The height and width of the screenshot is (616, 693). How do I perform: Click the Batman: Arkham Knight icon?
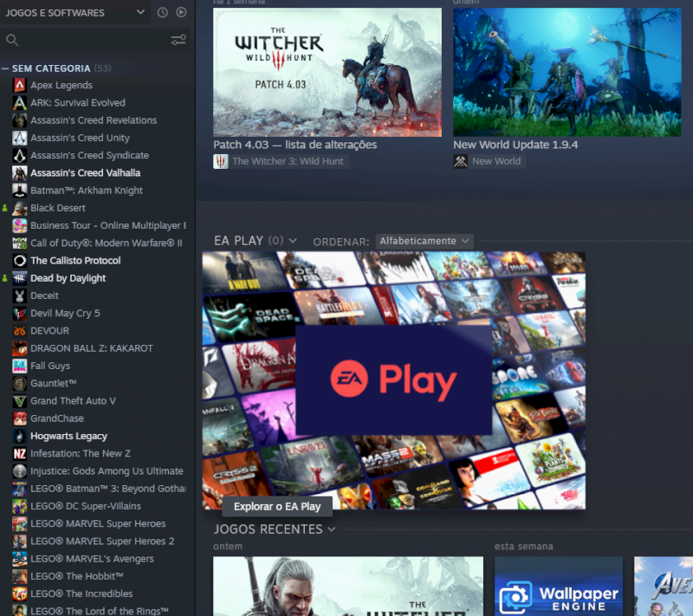19,191
